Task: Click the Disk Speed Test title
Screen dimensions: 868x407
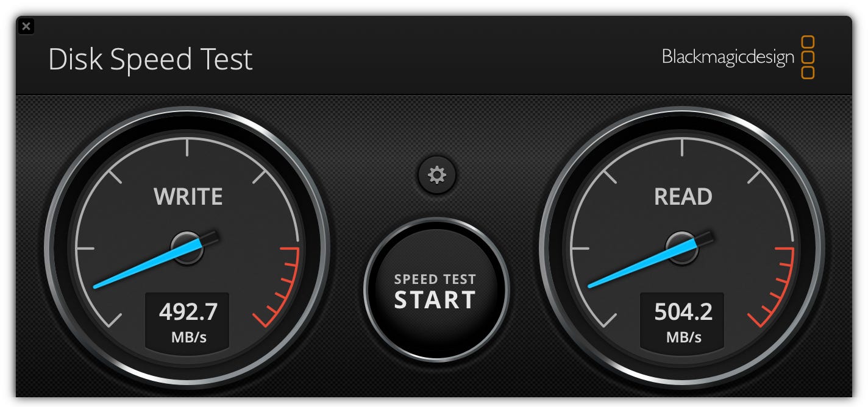Action: 151,60
